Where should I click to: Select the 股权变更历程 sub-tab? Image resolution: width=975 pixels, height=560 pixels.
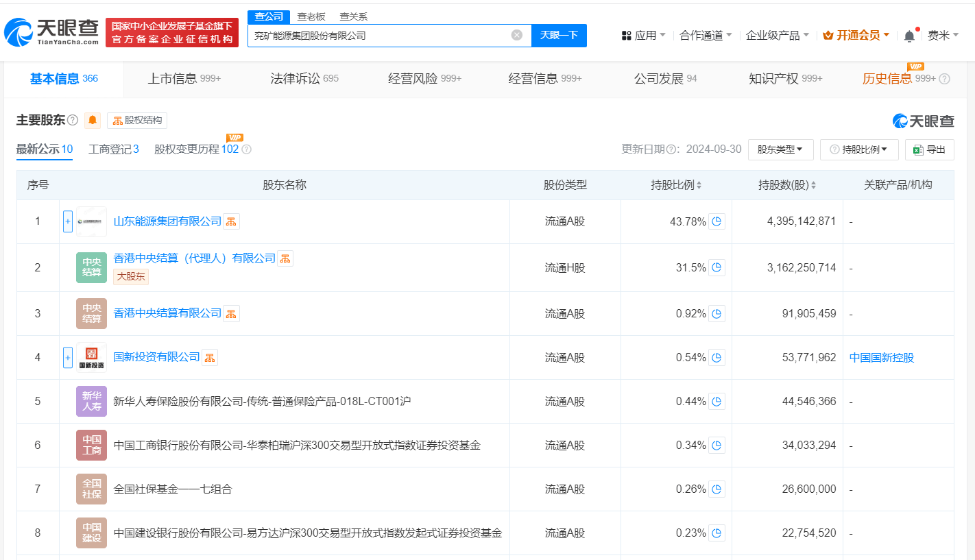point(197,149)
